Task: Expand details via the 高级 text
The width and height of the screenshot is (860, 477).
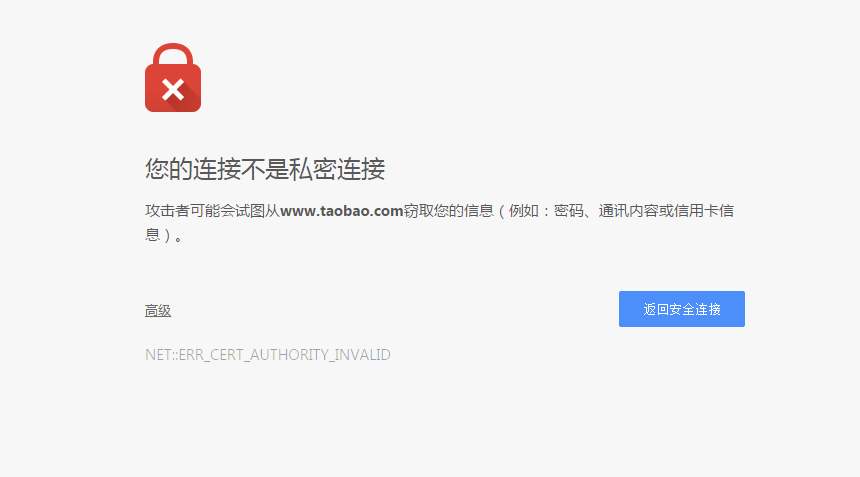Action: click(158, 311)
